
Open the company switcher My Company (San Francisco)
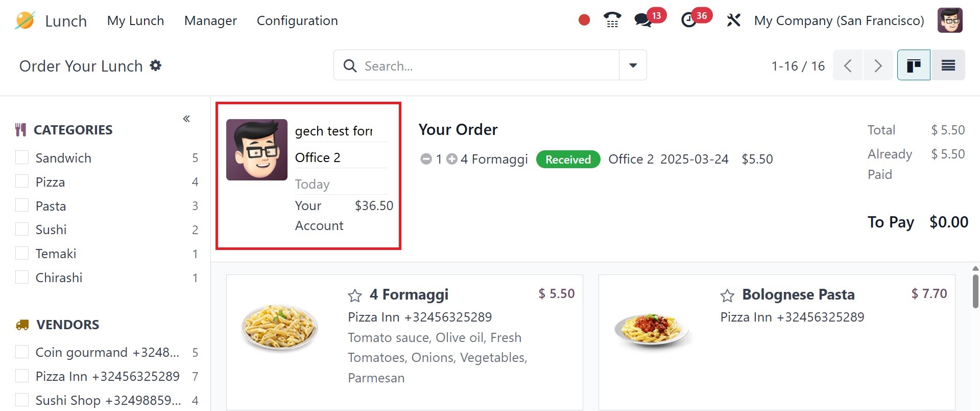(839, 20)
